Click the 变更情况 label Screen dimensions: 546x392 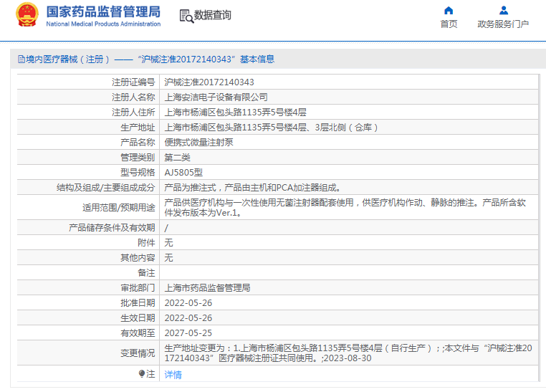(138, 353)
